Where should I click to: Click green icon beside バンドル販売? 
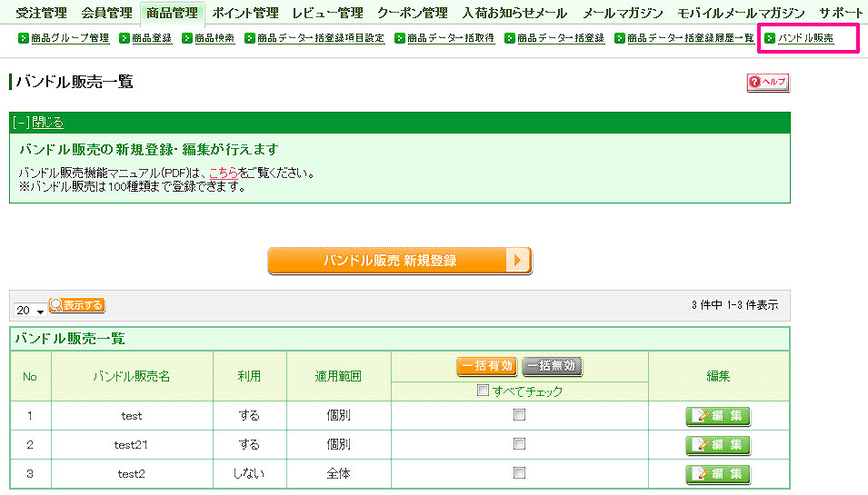[x=770, y=38]
